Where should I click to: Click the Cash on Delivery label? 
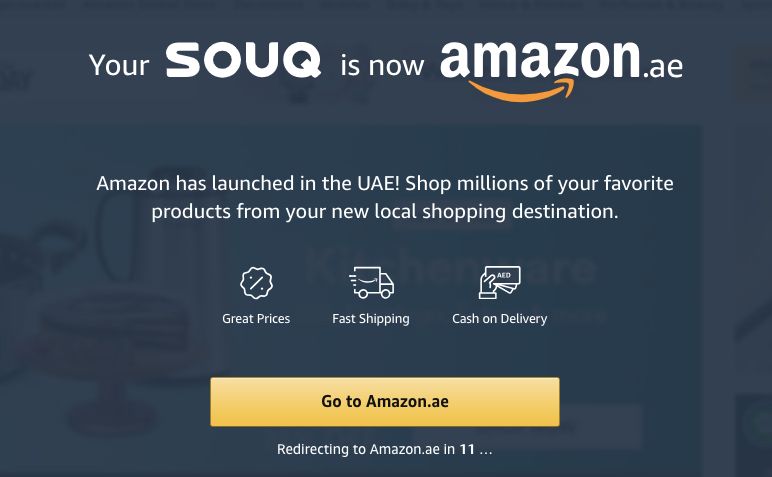click(499, 318)
